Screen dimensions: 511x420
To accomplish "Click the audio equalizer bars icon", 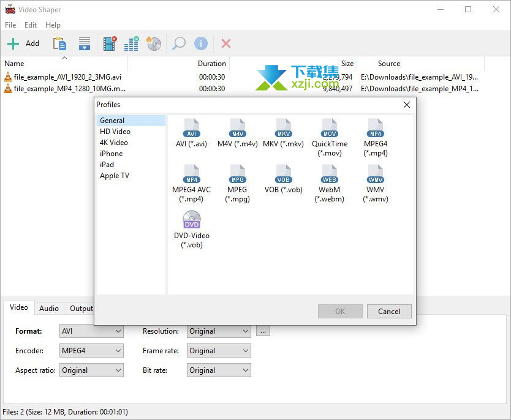I will (131, 43).
